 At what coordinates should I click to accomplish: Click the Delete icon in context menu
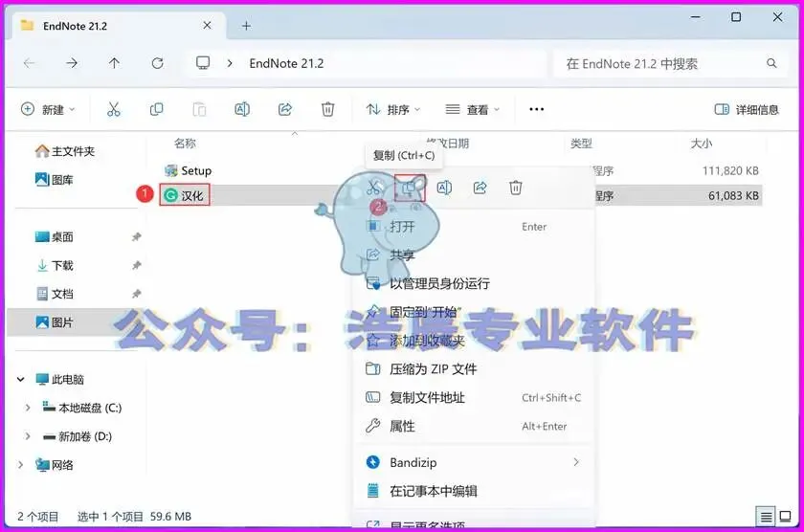tap(516, 188)
